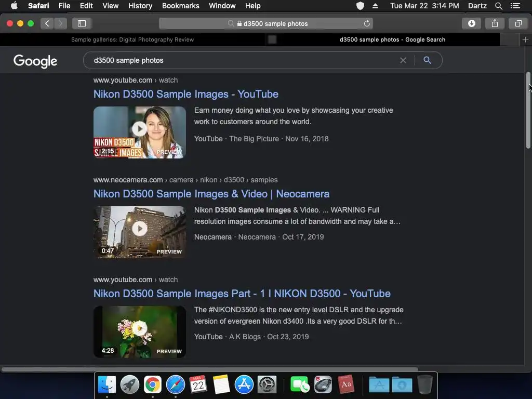
Task: Open the File menu
Action: [64, 6]
